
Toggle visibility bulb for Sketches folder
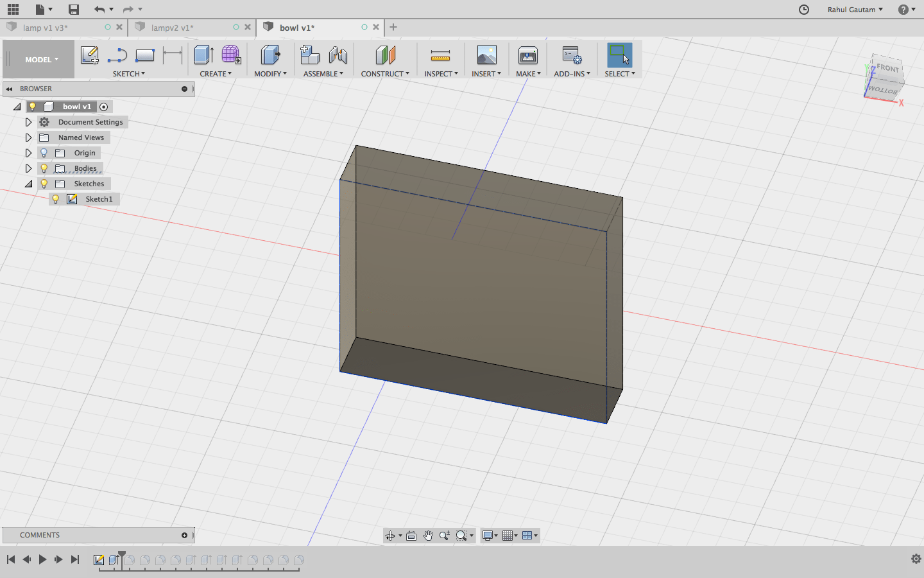pyautogui.click(x=44, y=184)
